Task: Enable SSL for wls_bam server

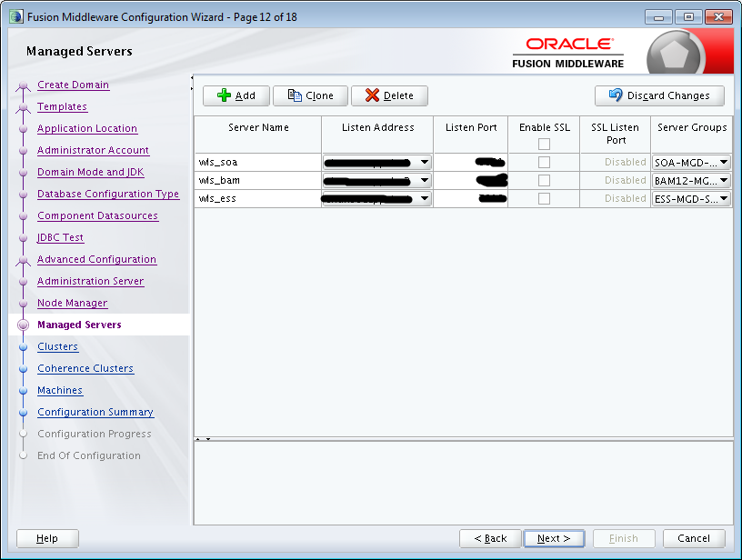Action: click(x=543, y=180)
